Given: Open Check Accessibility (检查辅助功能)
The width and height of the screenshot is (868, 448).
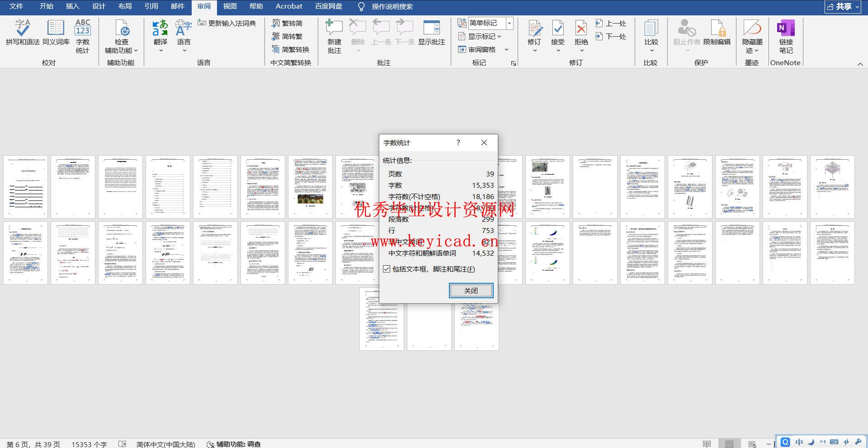Looking at the screenshot, I should coord(121,36).
